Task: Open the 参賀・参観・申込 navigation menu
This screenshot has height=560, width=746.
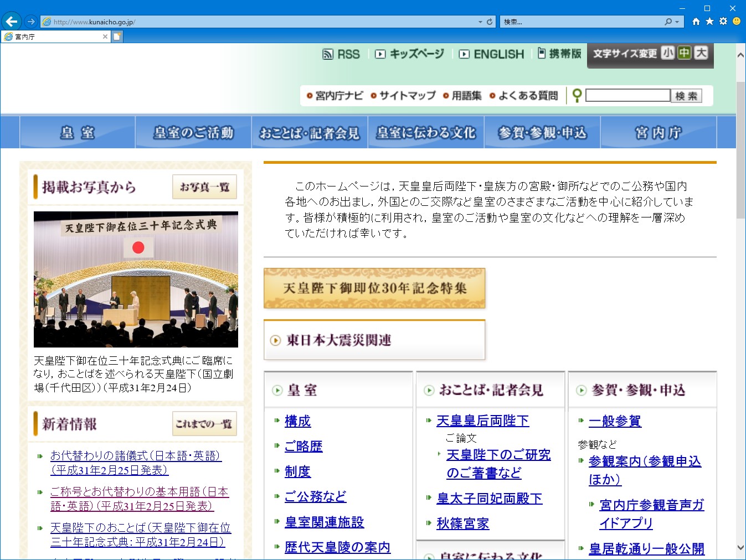Action: coord(542,133)
